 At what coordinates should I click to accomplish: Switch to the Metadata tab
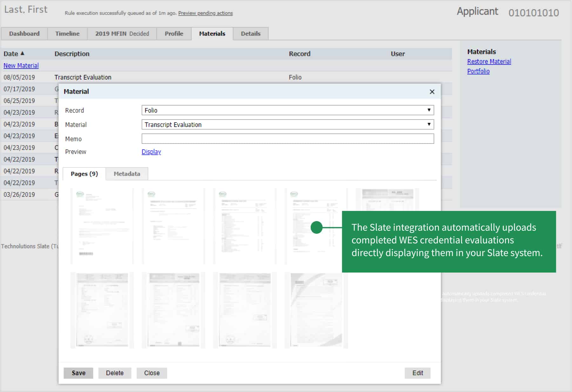[x=127, y=174]
